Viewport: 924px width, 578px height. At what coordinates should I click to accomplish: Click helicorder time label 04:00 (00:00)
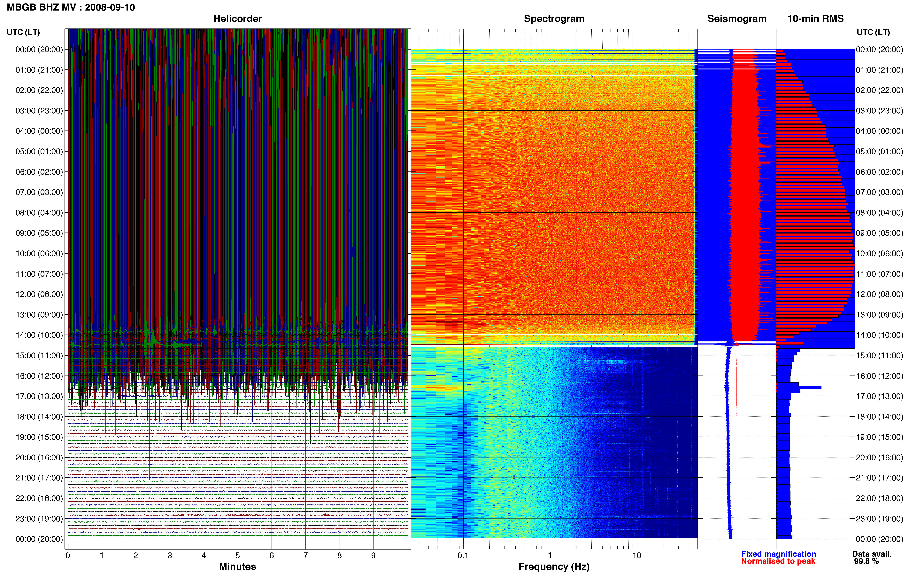tap(39, 131)
